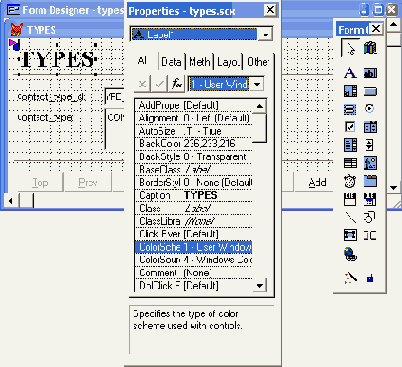Select the Hyperlink globe control icon
Viewport: 402px width, 367px height.
[350, 254]
